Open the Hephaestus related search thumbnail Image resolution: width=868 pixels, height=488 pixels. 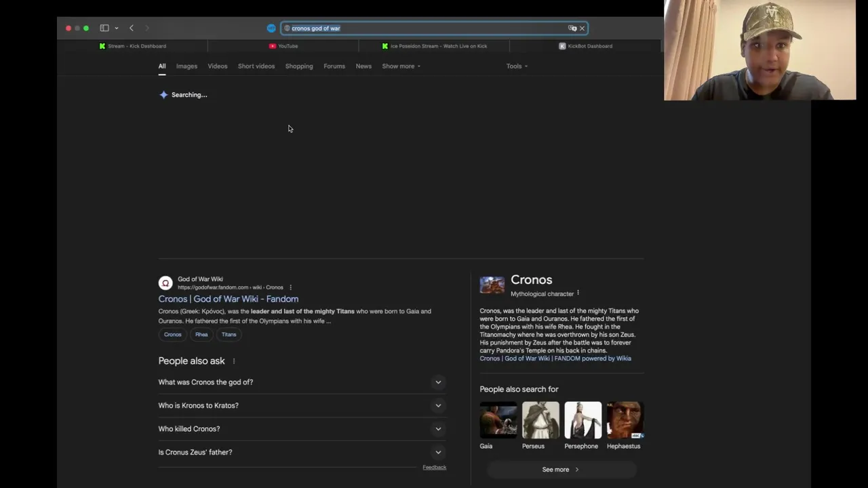click(625, 420)
